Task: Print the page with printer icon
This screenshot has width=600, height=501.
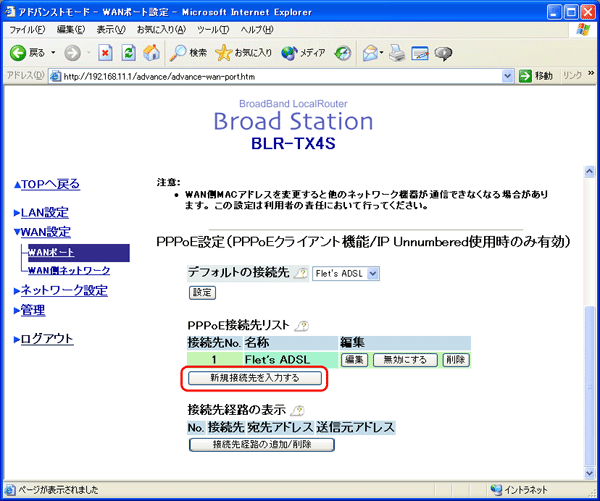Action: [x=397, y=53]
